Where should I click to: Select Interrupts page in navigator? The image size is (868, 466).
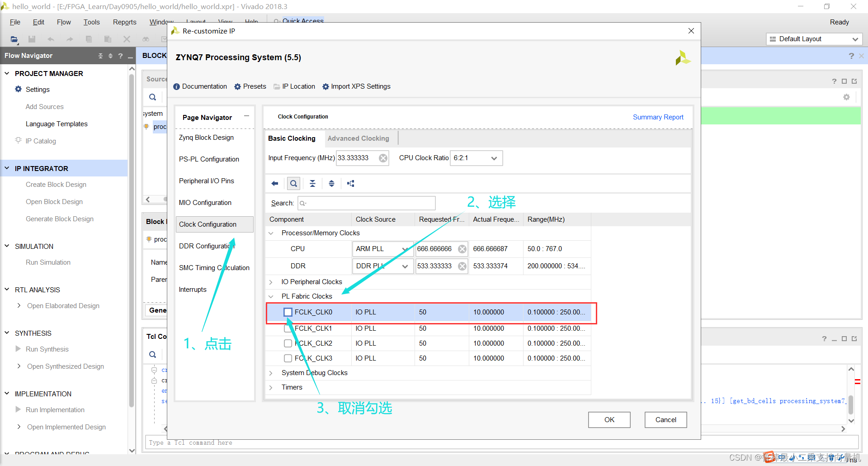192,290
